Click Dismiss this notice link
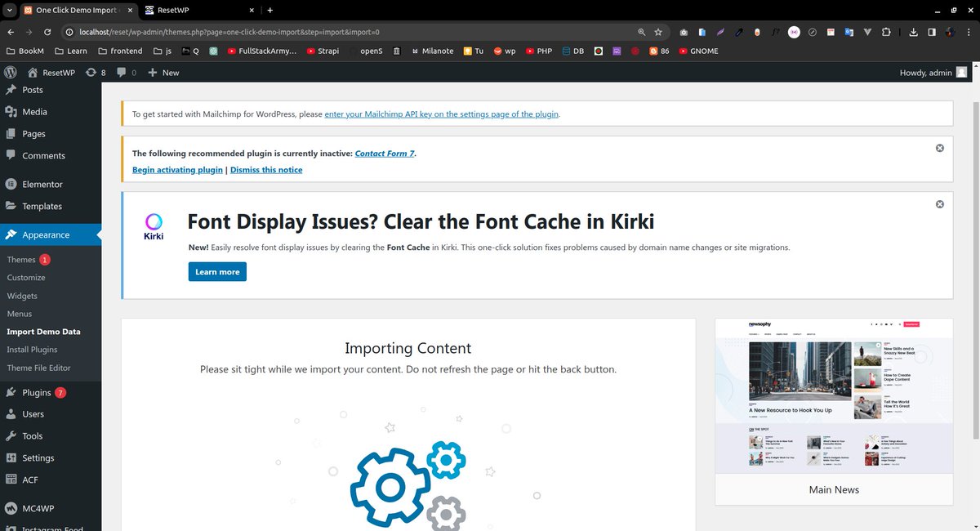The width and height of the screenshot is (980, 531). [266, 170]
